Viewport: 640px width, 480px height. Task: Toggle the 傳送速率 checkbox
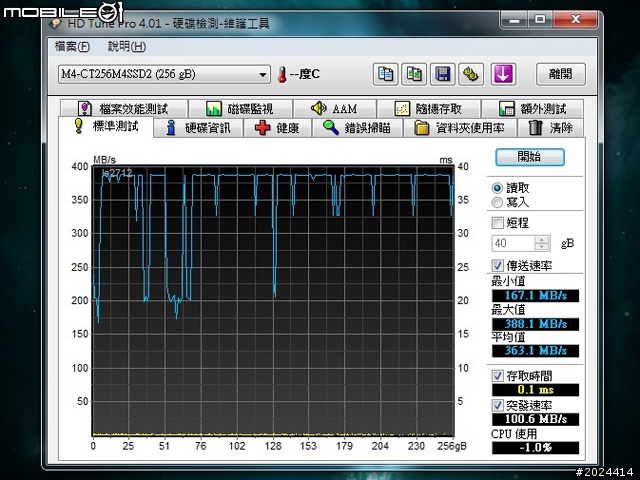tap(497, 266)
